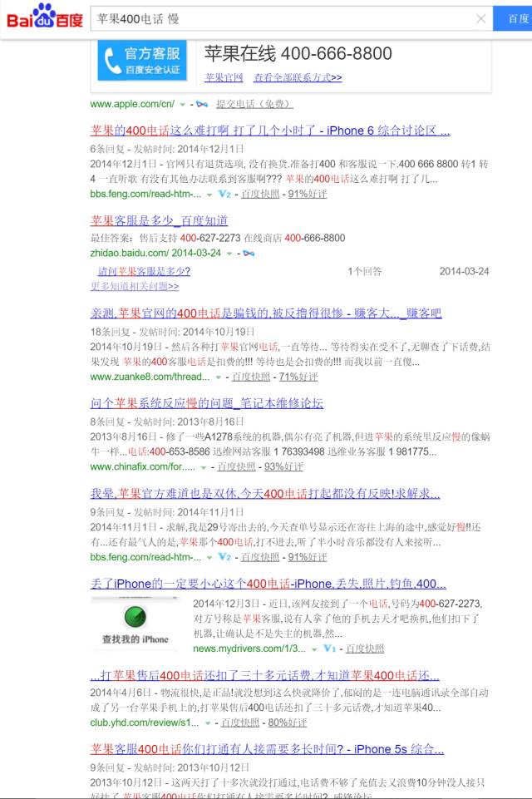The width and height of the screenshot is (532, 799).
Task: Click V2 badge in the 我晕,苹果官方难道也是双休 result
Action: [224, 557]
